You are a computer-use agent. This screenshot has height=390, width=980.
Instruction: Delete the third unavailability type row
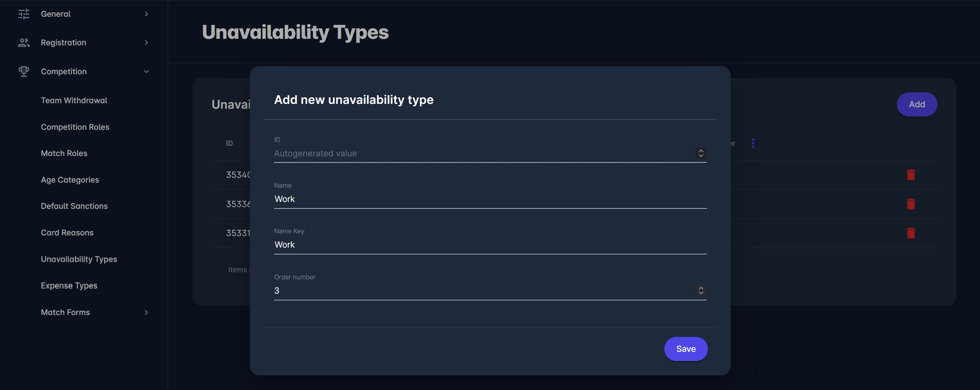[x=911, y=233]
